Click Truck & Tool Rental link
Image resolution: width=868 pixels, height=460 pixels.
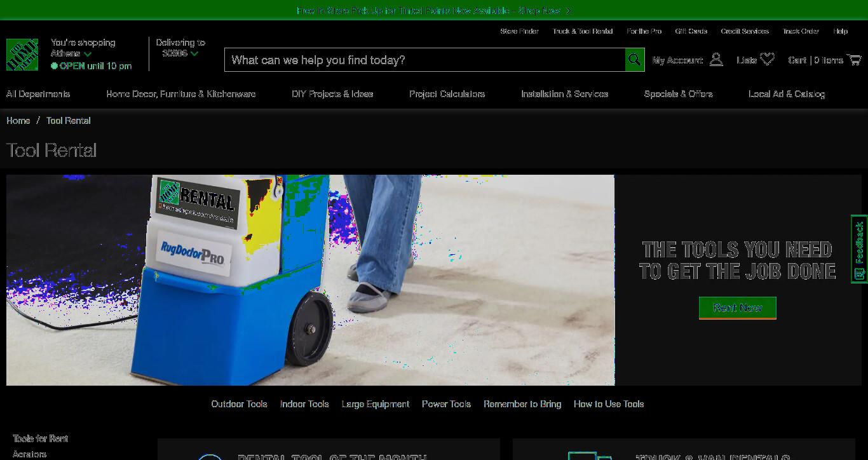(583, 31)
